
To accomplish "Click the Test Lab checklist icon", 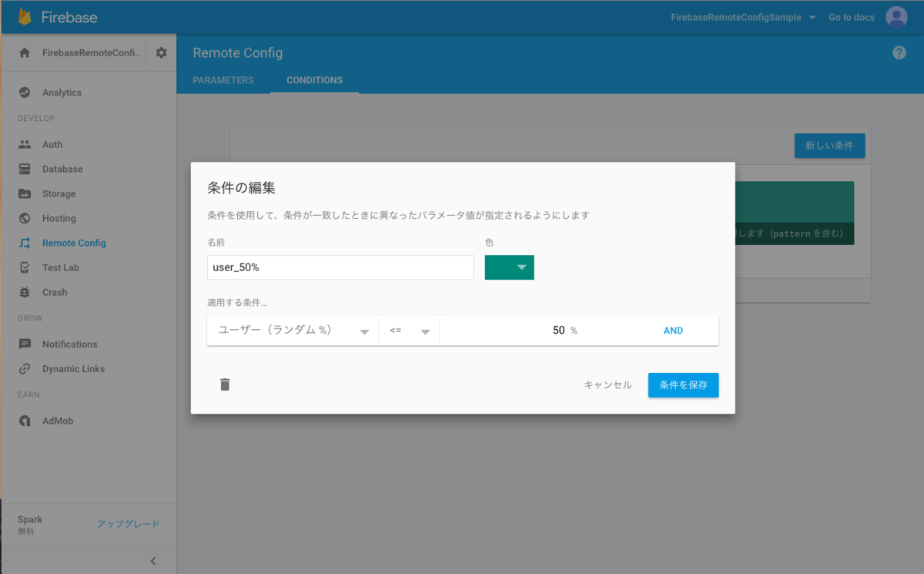I will [25, 267].
